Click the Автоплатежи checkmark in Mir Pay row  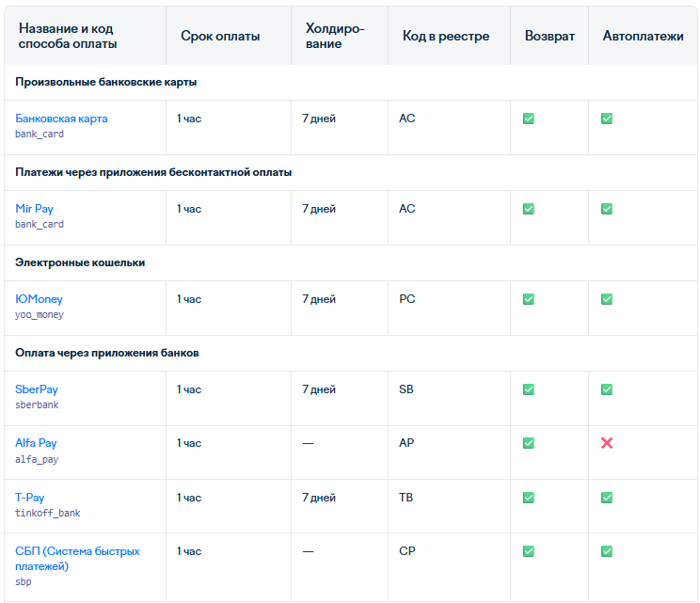[x=607, y=209]
